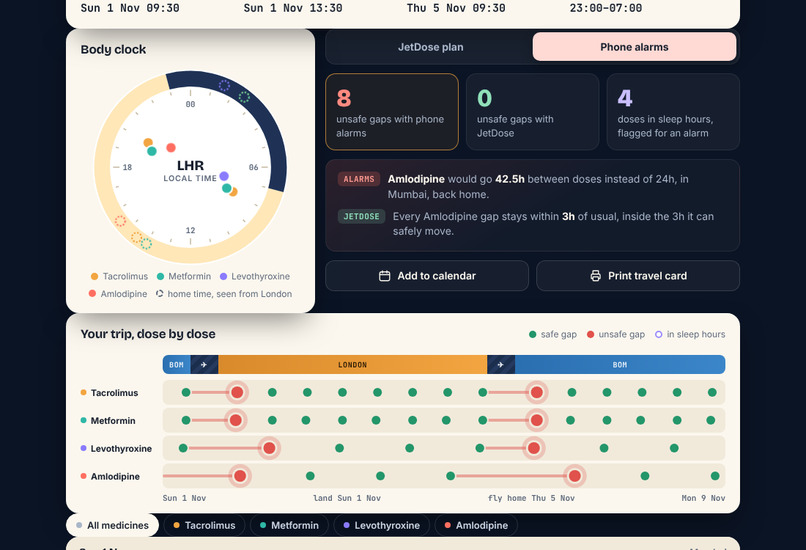Filter timeline to Amlodipine chip
The height and width of the screenshot is (550, 806).
476,525
